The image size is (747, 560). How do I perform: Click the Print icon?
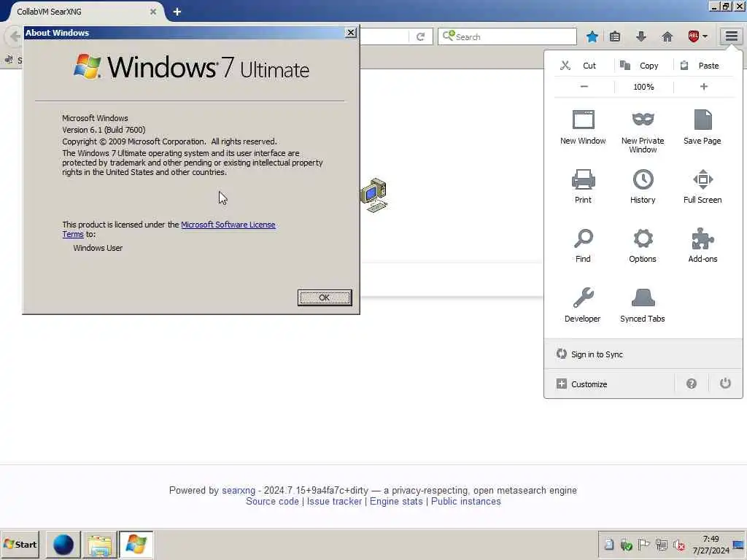coord(583,179)
